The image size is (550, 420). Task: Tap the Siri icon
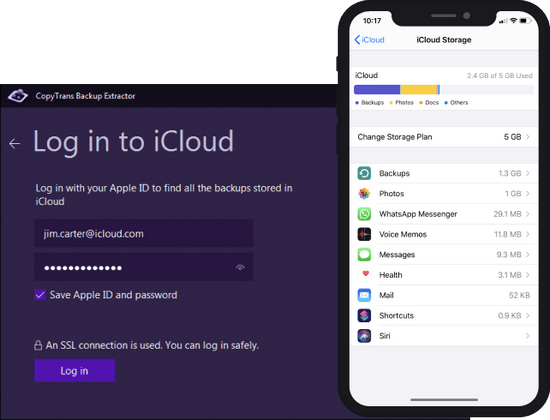364,336
